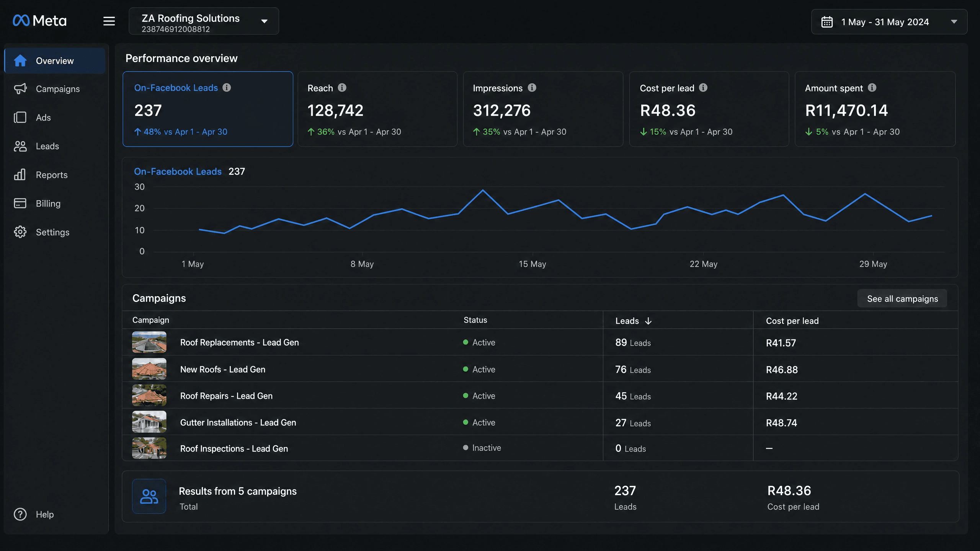Screen dimensions: 980x551
Task: Click info icon next to Amount spent
Action: (872, 88)
